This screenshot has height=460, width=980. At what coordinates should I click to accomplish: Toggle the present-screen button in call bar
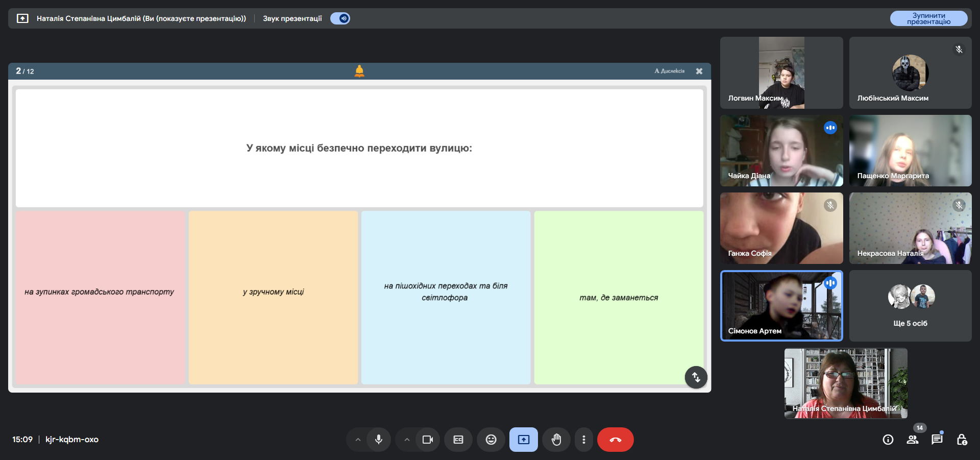[524, 440]
